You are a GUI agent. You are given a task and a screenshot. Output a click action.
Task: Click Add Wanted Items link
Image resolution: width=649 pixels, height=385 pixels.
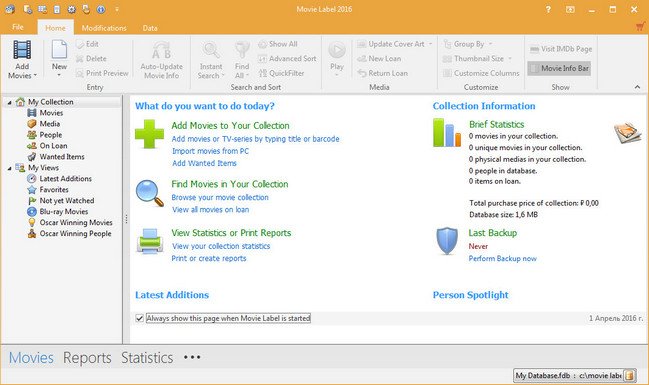click(x=204, y=163)
